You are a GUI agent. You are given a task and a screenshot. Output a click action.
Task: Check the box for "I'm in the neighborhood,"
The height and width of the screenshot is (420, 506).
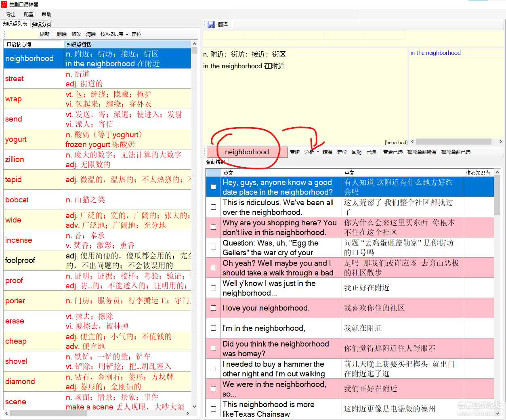click(x=213, y=328)
